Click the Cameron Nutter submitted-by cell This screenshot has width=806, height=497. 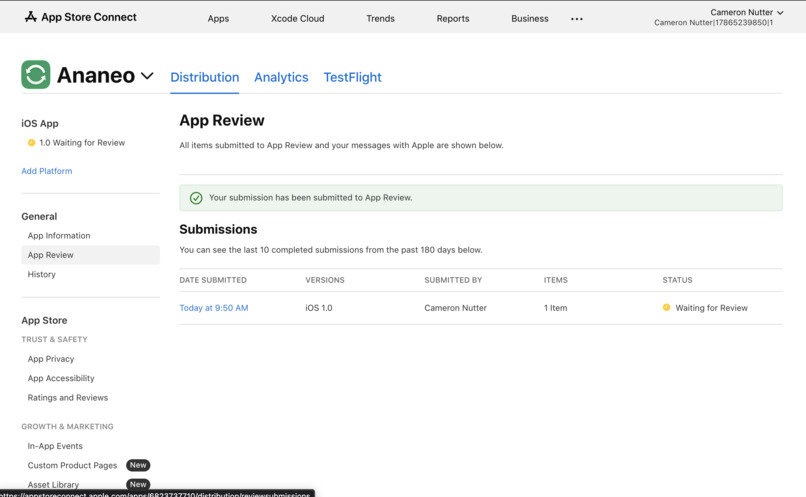tap(455, 308)
